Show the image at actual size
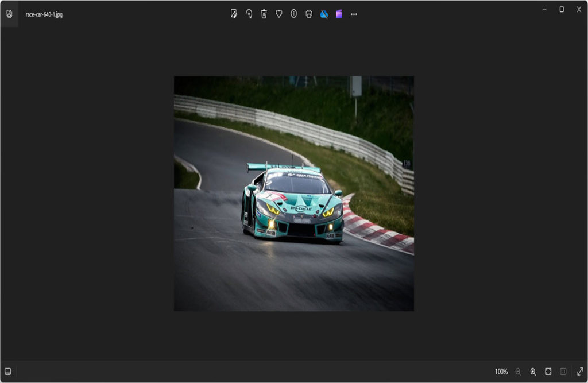This screenshot has width=588, height=383. 563,372
